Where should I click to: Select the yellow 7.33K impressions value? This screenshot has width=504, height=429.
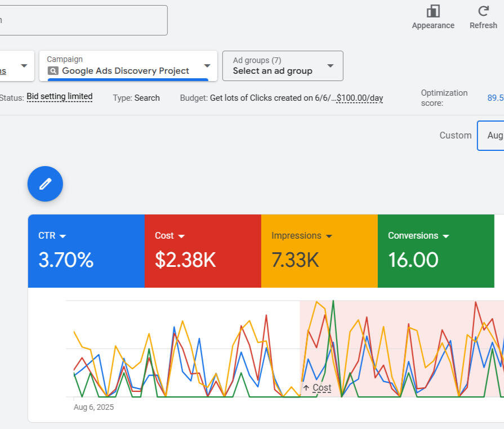point(295,260)
